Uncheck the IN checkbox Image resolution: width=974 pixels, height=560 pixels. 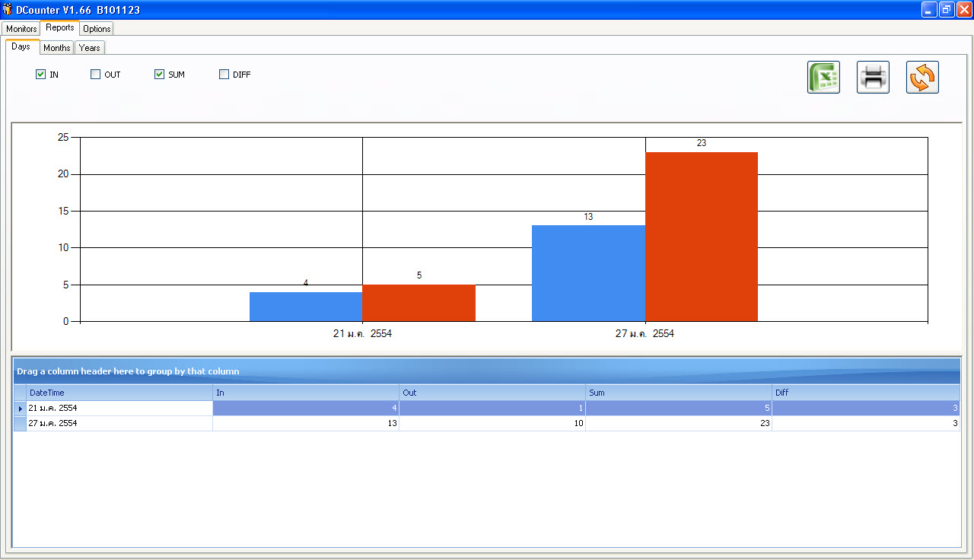coord(41,75)
